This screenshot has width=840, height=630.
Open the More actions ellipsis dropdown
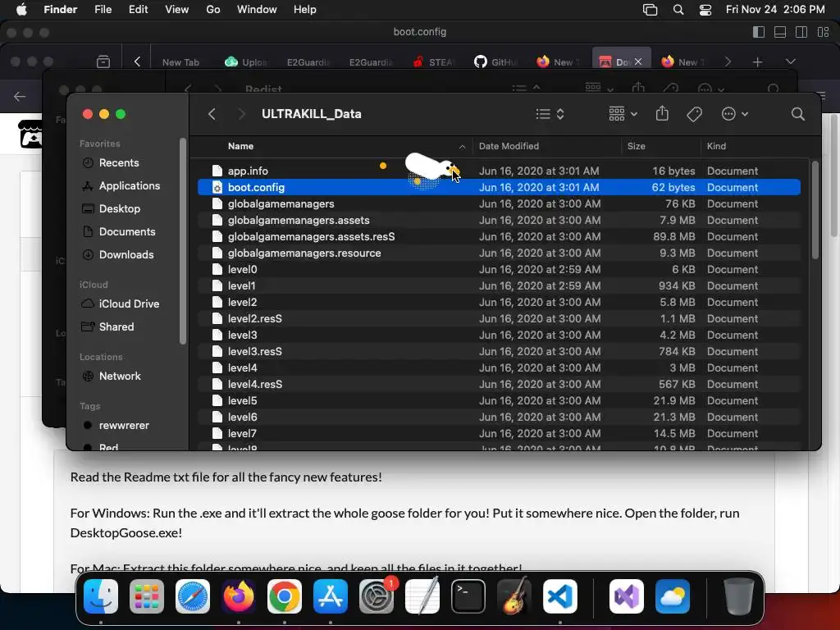click(734, 114)
